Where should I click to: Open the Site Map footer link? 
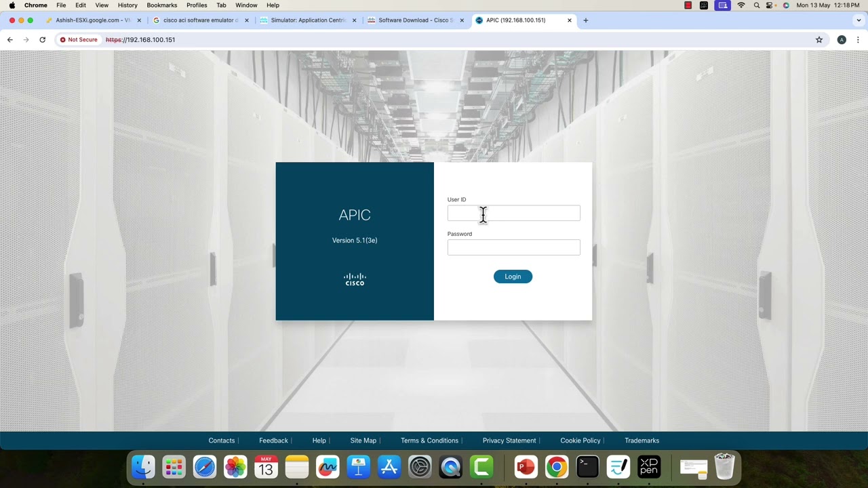363,441
